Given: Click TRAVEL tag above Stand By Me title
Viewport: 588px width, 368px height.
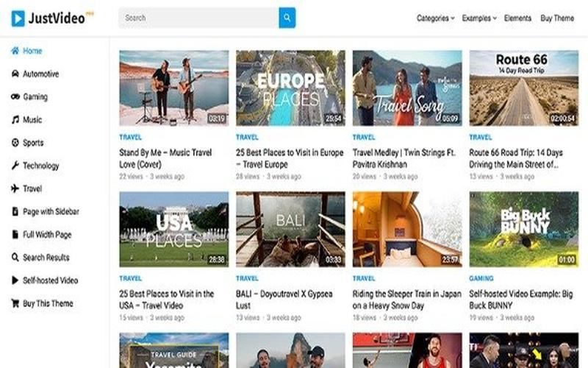Looking at the screenshot, I should [131, 137].
